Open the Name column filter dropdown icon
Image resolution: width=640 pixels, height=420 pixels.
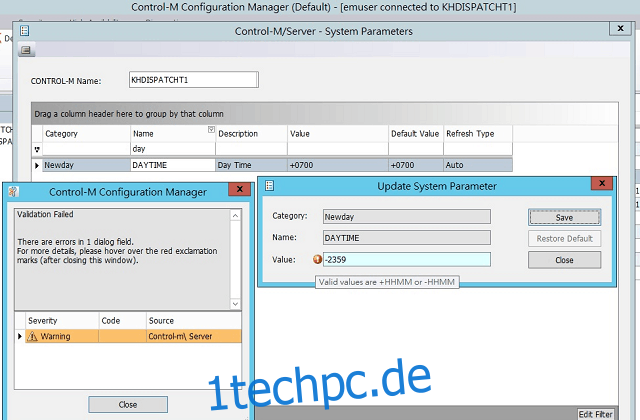click(211, 129)
